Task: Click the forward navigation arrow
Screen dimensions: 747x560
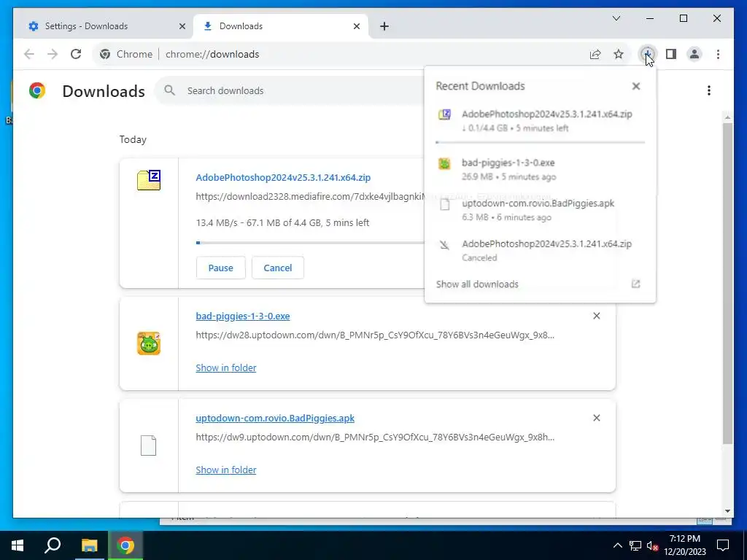Action: 53,54
